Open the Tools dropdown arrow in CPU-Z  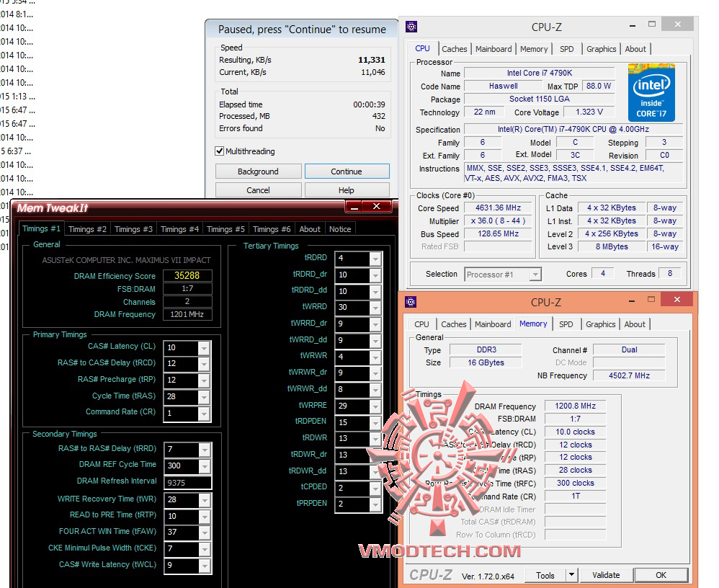[571, 575]
